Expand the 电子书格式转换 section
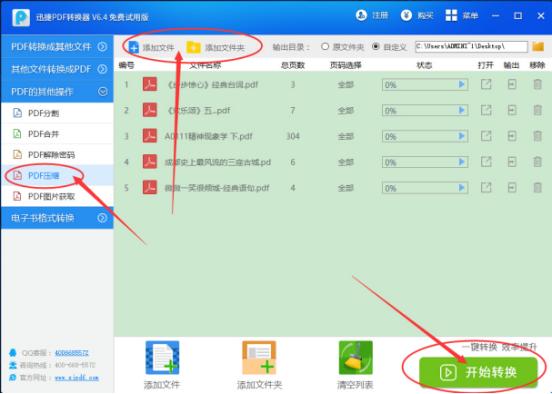The height and width of the screenshot is (394, 552). [x=57, y=218]
